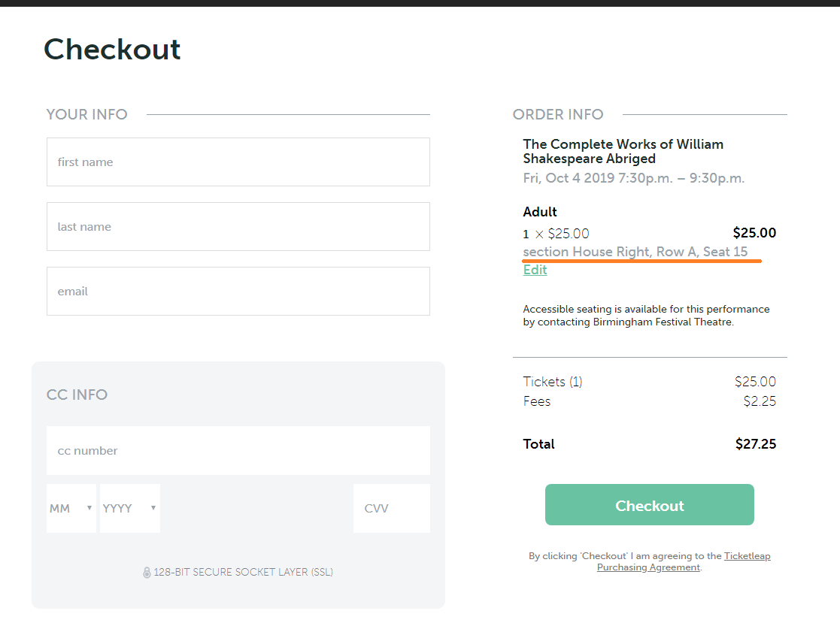Click the SSL padlock icon
The width and height of the screenshot is (840, 626).
click(147, 573)
